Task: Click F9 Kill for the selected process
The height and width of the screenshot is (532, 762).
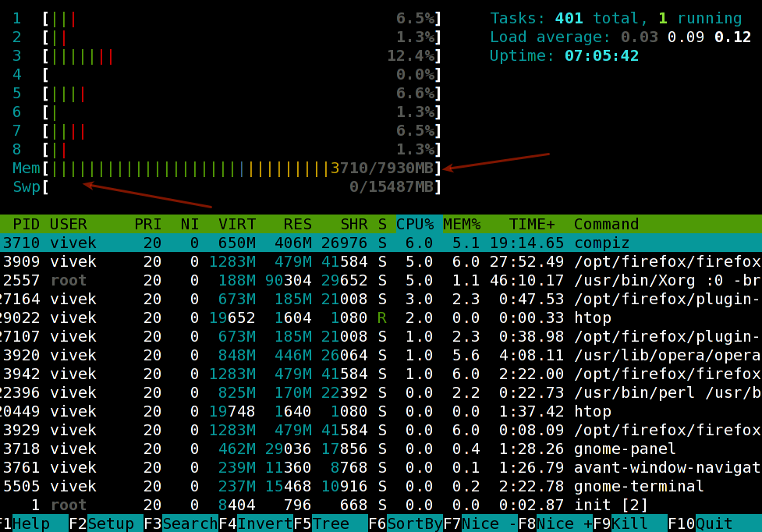Action: pos(639,523)
